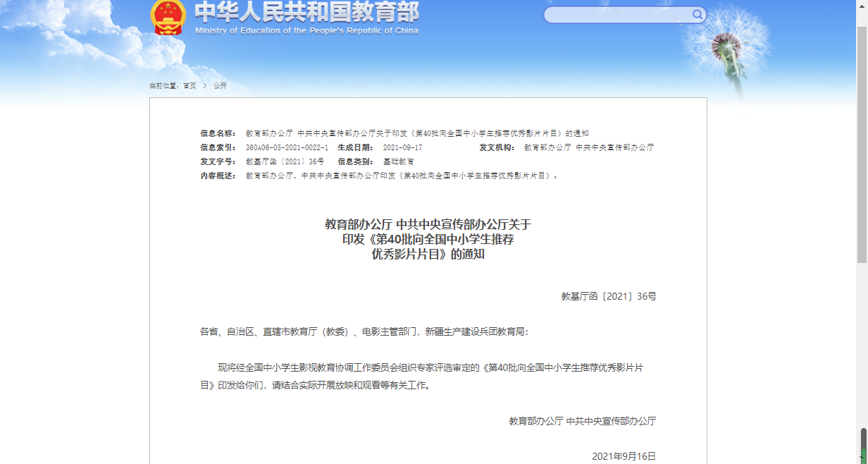Click the 发文字号 label
The image size is (868, 464).
(x=218, y=161)
